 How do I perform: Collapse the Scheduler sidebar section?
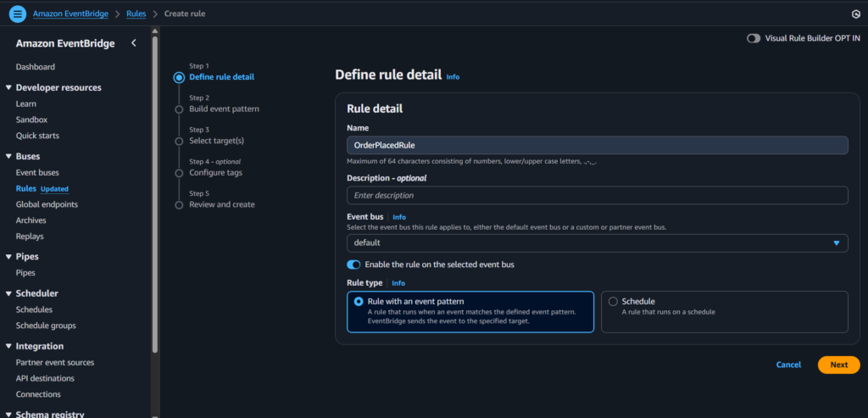click(x=8, y=293)
